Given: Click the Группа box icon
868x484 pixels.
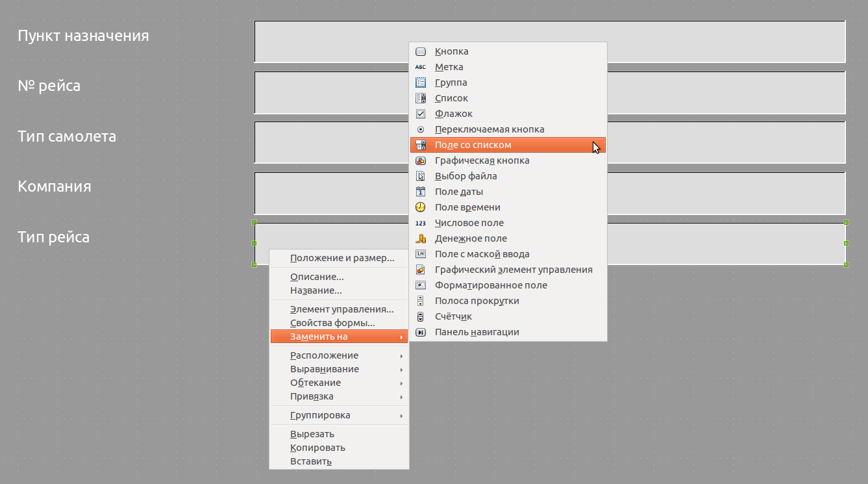Looking at the screenshot, I should [x=421, y=83].
